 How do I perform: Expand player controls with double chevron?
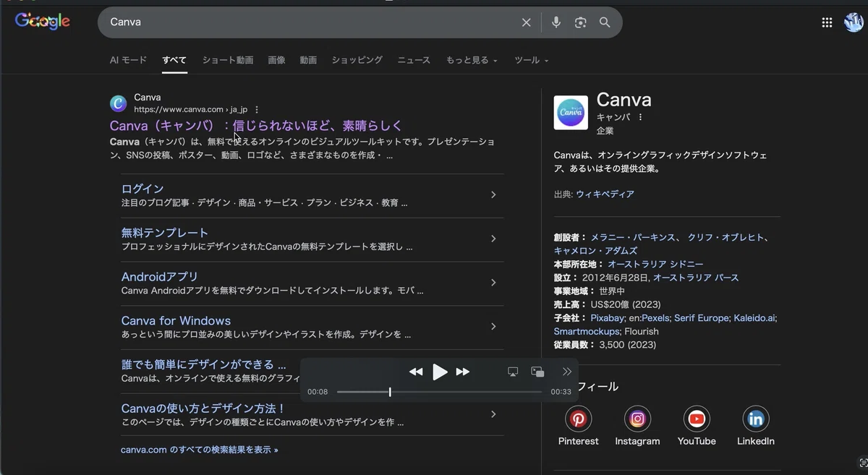(566, 372)
